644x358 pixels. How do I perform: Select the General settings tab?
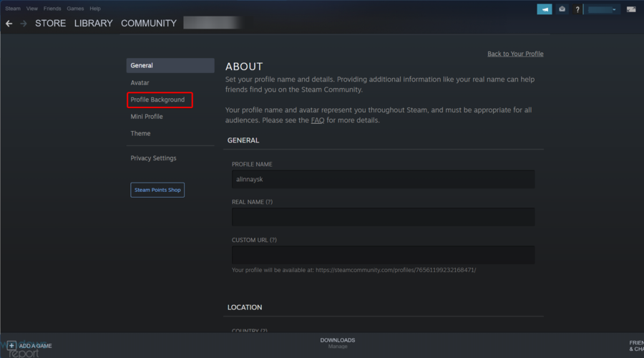click(x=170, y=65)
